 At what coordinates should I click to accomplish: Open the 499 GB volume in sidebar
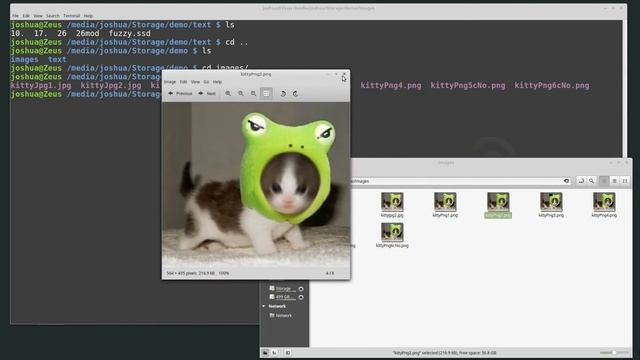tap(282, 297)
